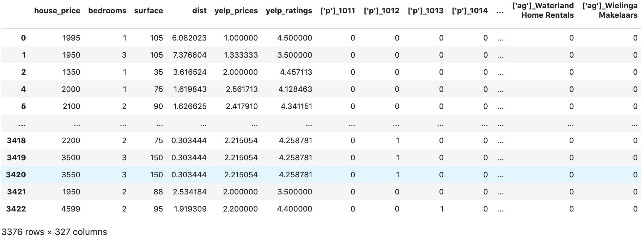The height and width of the screenshot is (240, 644).
Task: Select yelp_prices value 2.200000
Action: pos(240,209)
